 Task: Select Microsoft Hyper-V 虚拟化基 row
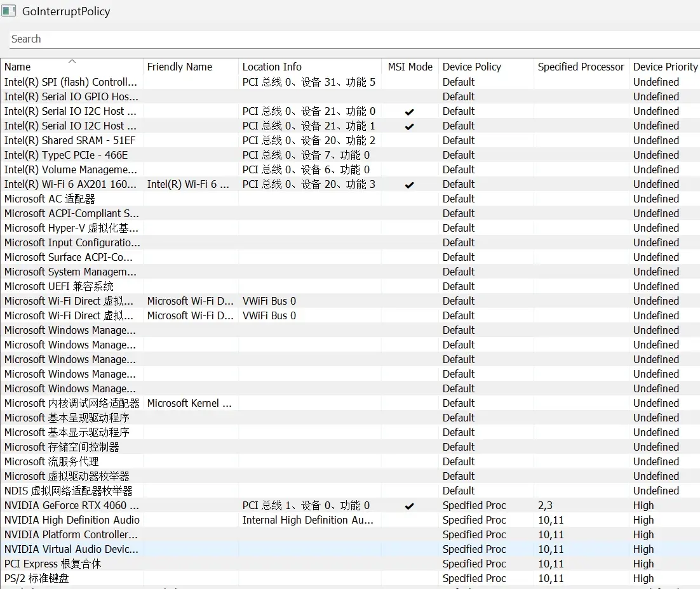coord(350,228)
